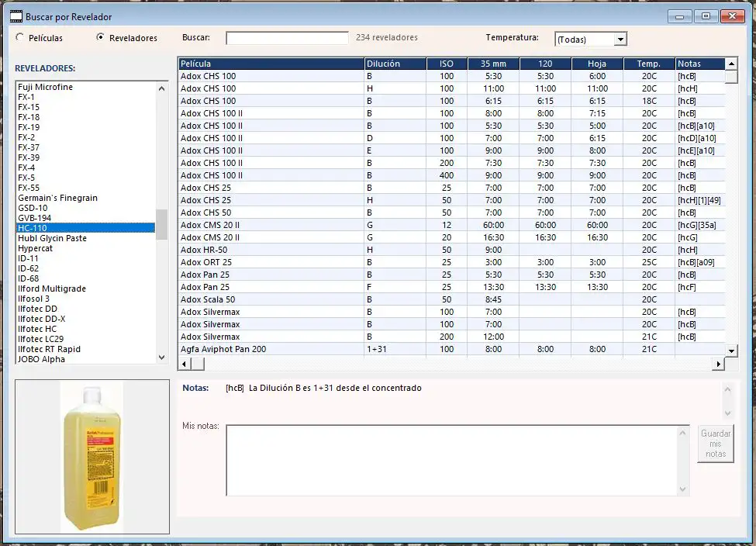Click Guardar mis notas button

coord(716,444)
